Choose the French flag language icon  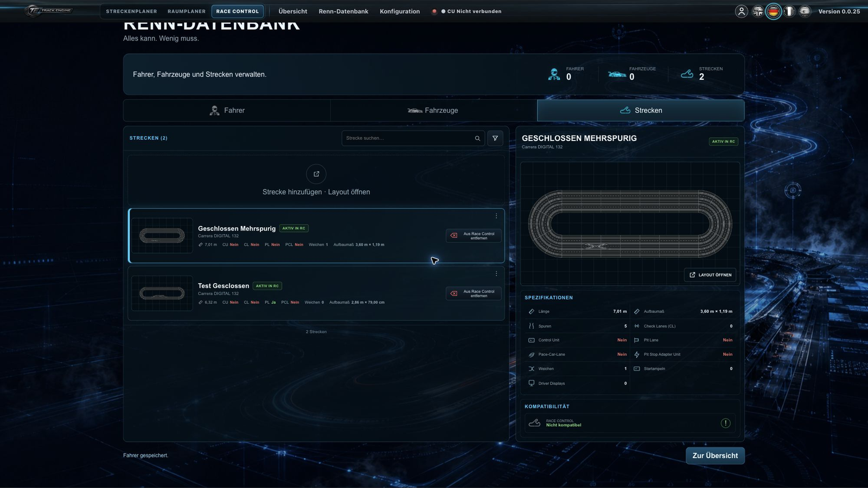pyautogui.click(x=789, y=11)
